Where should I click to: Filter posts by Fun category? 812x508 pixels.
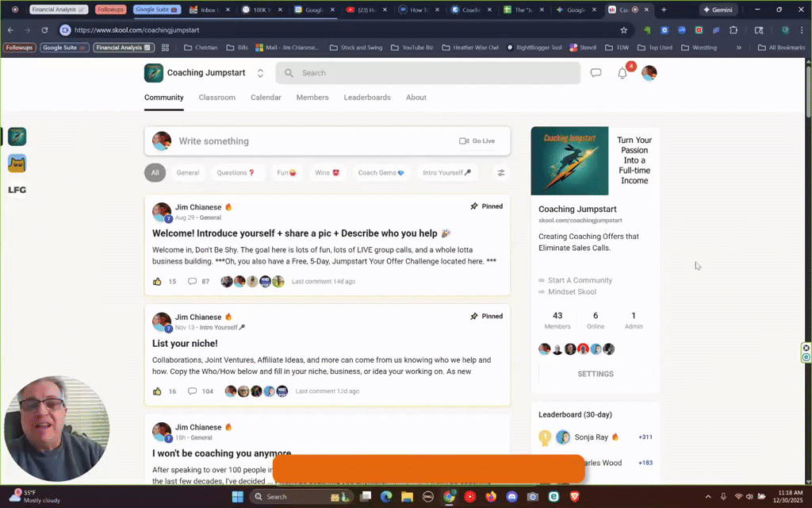(286, 172)
